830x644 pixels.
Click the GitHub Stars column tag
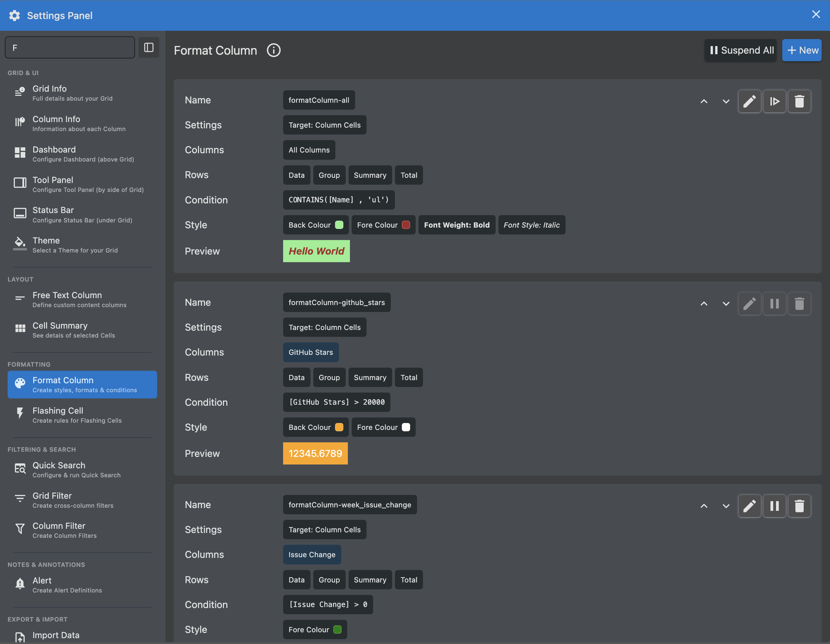[x=310, y=352]
